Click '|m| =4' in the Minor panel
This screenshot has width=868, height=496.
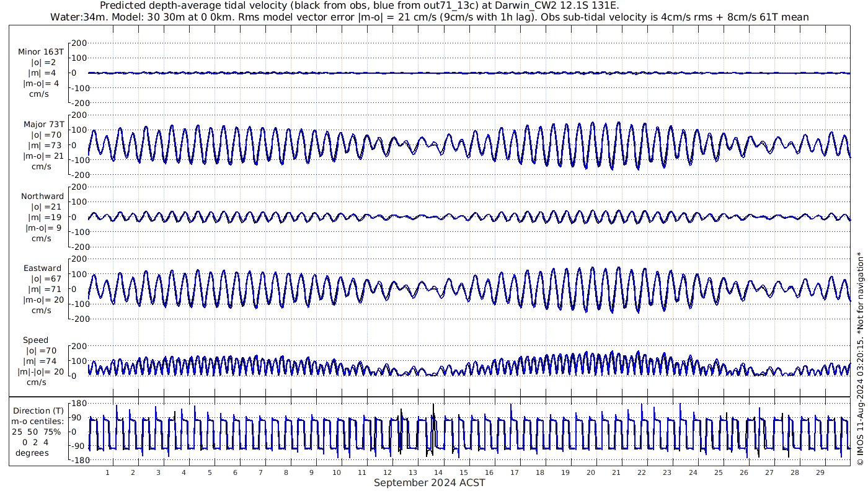pos(43,73)
